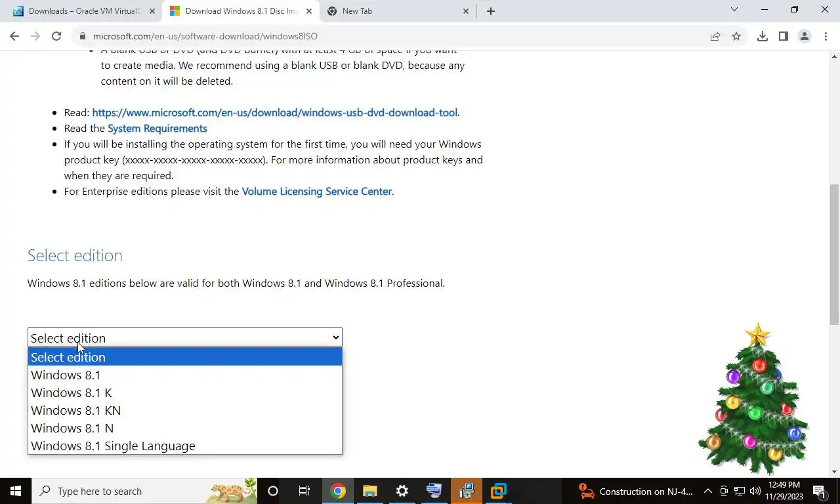840x504 pixels.
Task: Close the New Tab tab
Action: tap(466, 11)
